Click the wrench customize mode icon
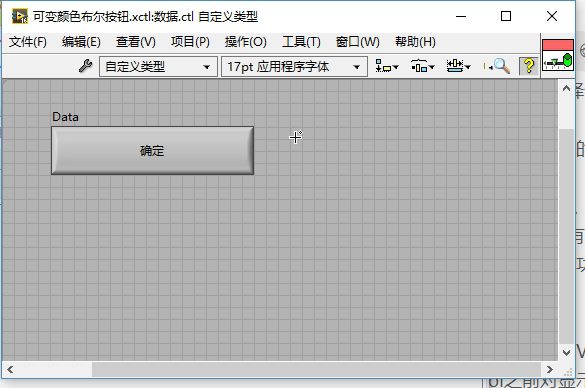This screenshot has height=388, width=585. [85, 66]
